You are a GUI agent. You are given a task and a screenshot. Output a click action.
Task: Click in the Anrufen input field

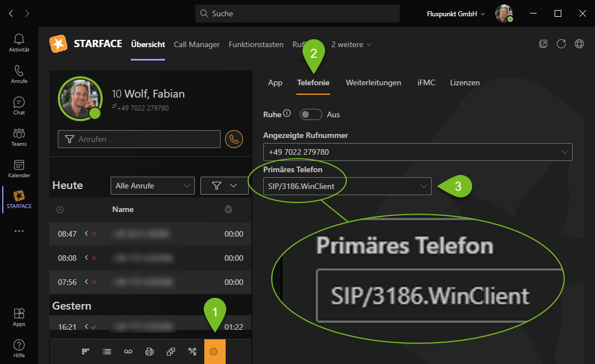(139, 139)
